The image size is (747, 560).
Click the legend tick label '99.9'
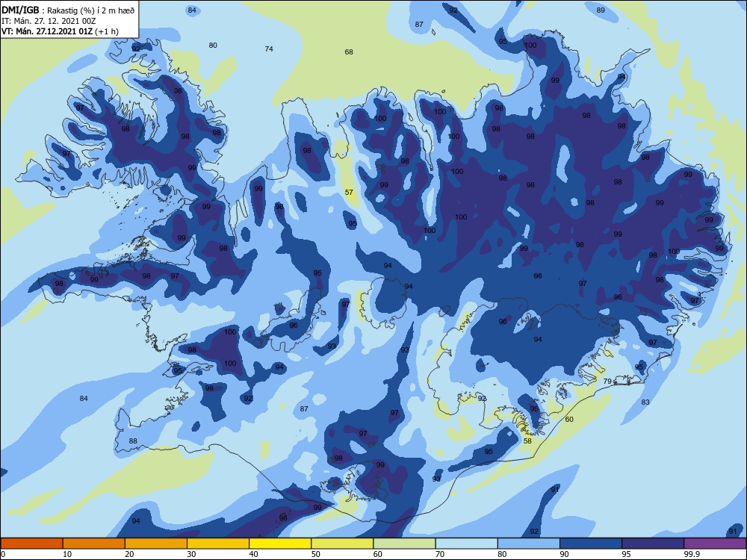point(692,554)
